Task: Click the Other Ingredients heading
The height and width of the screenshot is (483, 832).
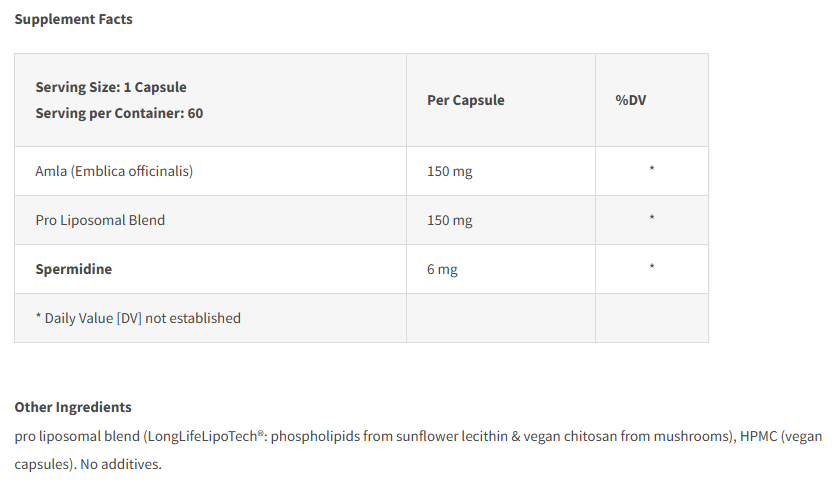Action: [73, 407]
